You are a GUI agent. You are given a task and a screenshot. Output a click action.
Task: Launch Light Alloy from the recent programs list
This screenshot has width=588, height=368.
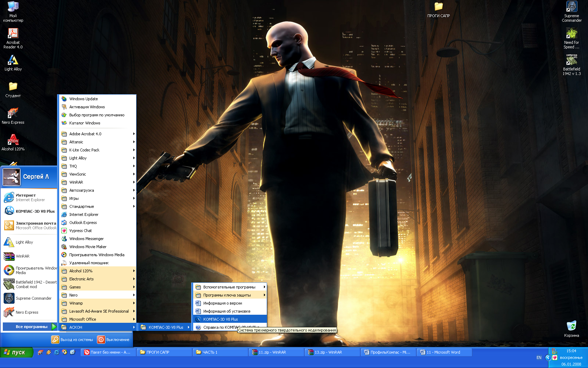pos(29,242)
